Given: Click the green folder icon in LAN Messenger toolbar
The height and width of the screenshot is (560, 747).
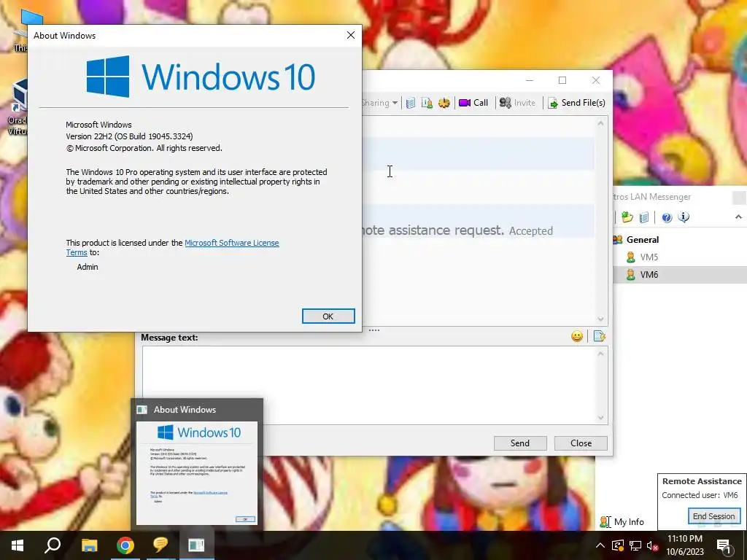Looking at the screenshot, I should pyautogui.click(x=627, y=217).
